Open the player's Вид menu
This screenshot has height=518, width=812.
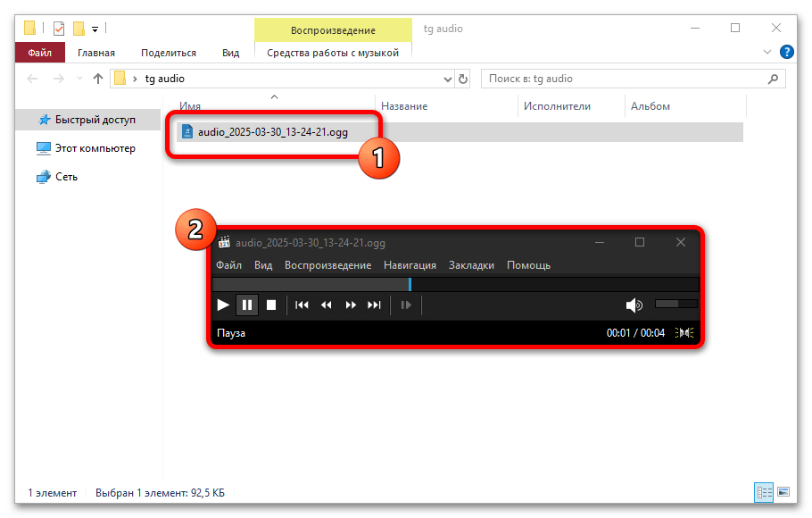coord(263,265)
